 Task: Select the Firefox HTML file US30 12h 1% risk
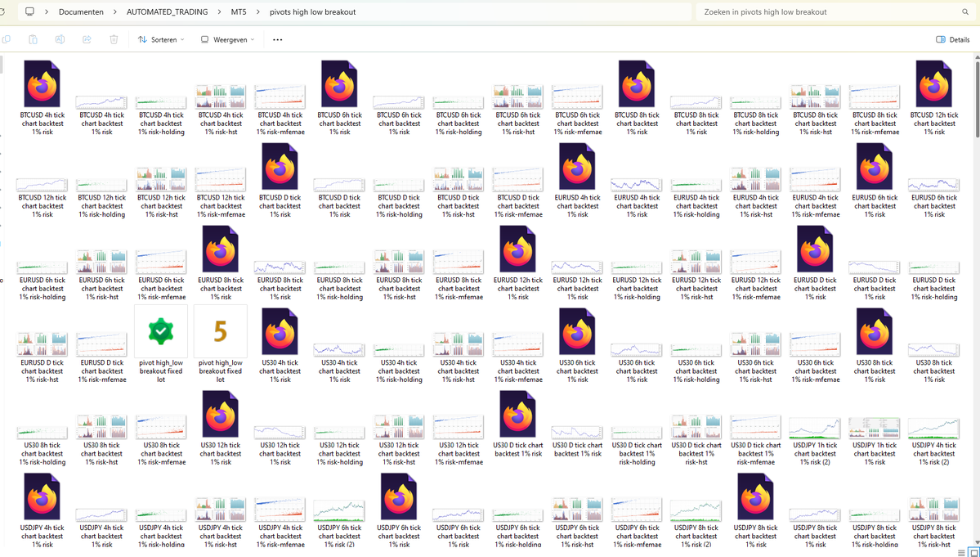tap(221, 414)
